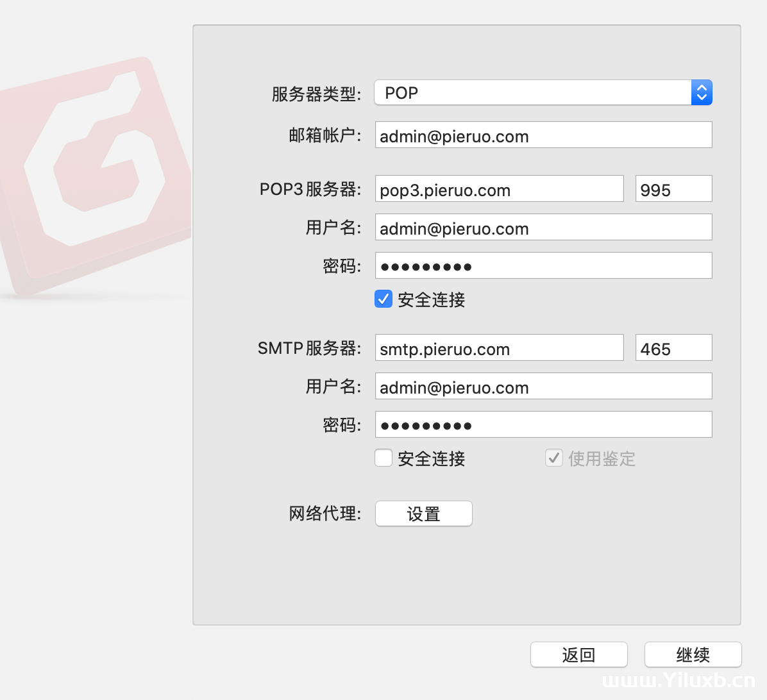Image resolution: width=767 pixels, height=700 pixels.
Task: Click the POP3 密码 password field
Action: (x=543, y=266)
